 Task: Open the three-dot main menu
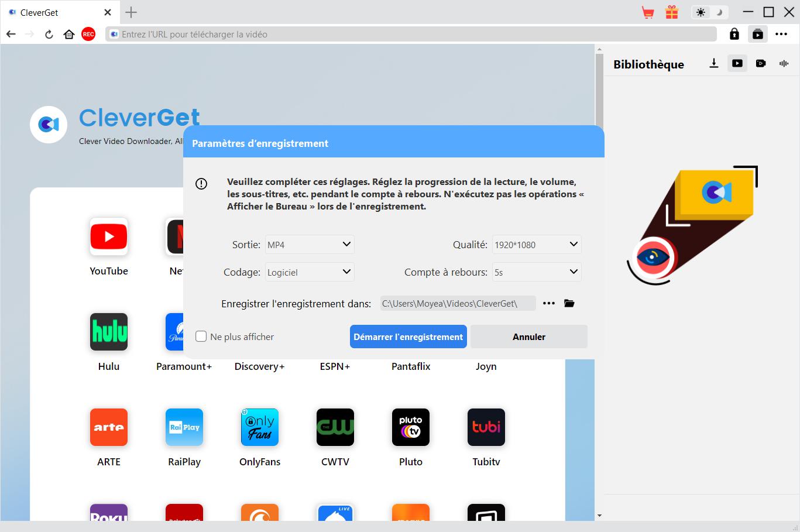781,35
